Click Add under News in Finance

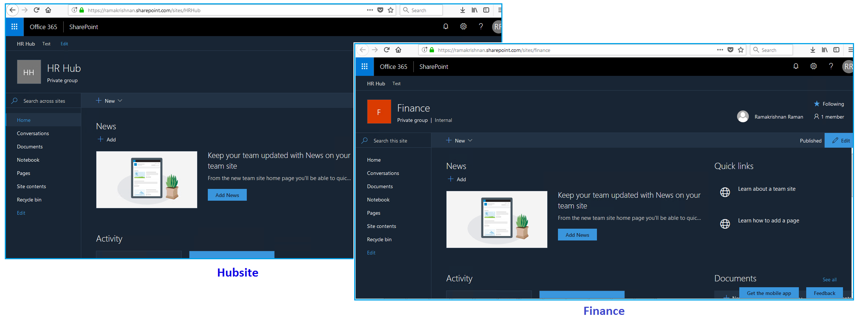pyautogui.click(x=457, y=179)
